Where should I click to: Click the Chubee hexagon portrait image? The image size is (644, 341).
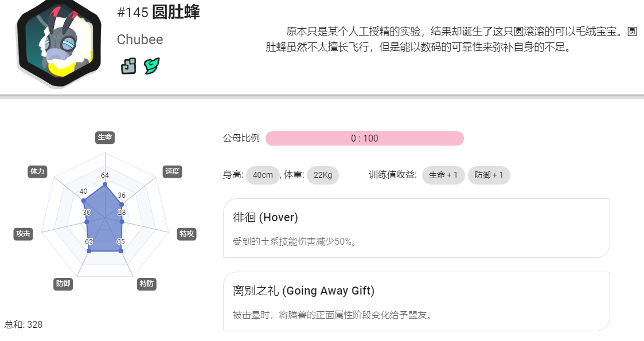pos(58,43)
